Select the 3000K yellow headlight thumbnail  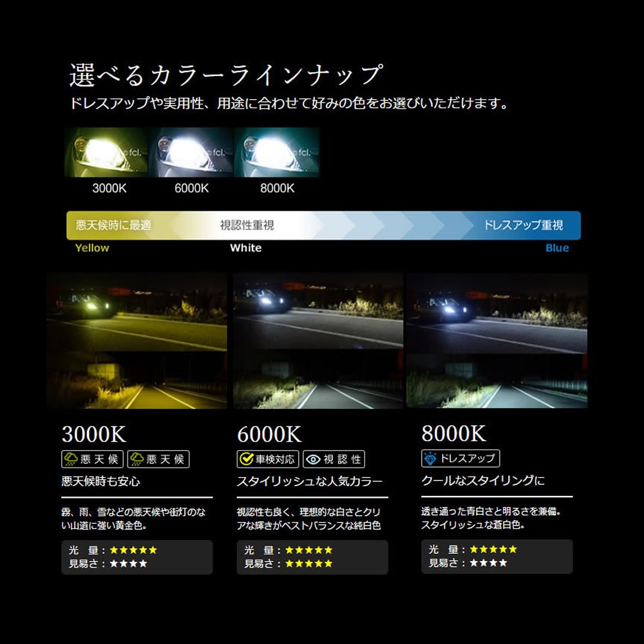(x=105, y=152)
